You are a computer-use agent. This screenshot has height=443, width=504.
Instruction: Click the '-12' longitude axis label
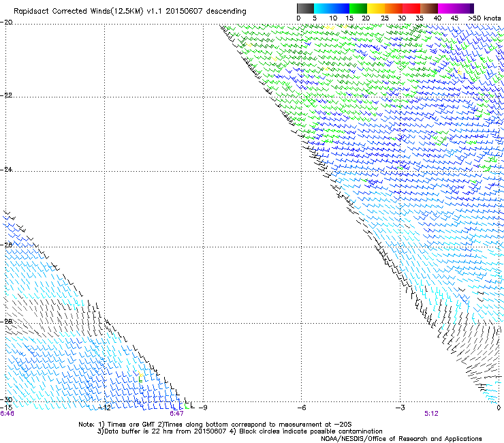click(x=104, y=408)
